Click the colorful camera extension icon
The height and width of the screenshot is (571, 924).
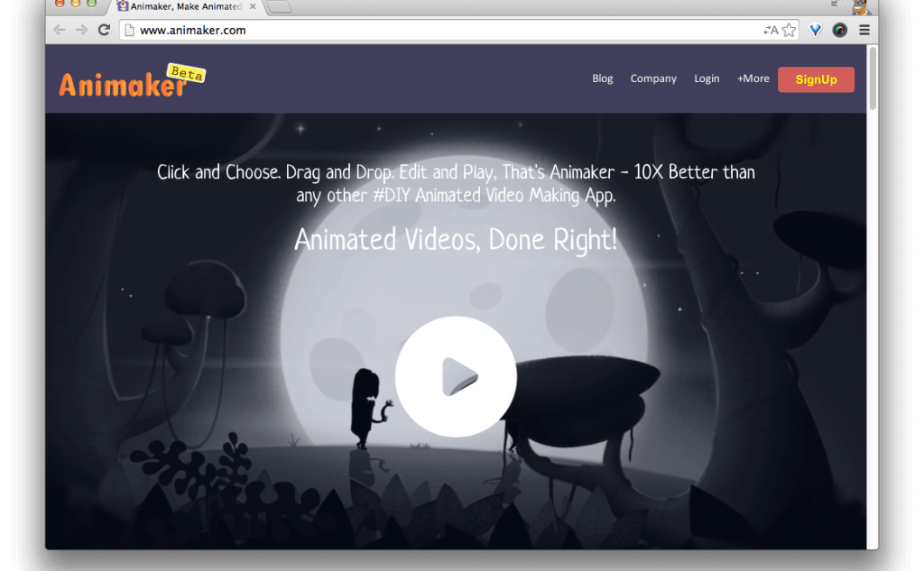click(839, 29)
